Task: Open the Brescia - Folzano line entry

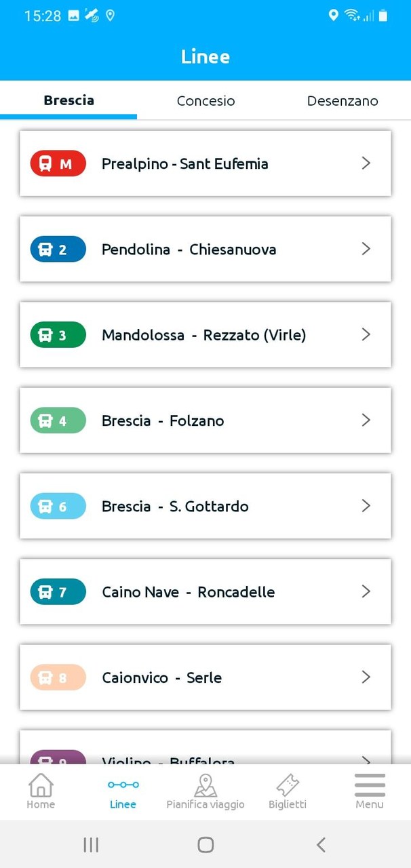Action: click(206, 420)
